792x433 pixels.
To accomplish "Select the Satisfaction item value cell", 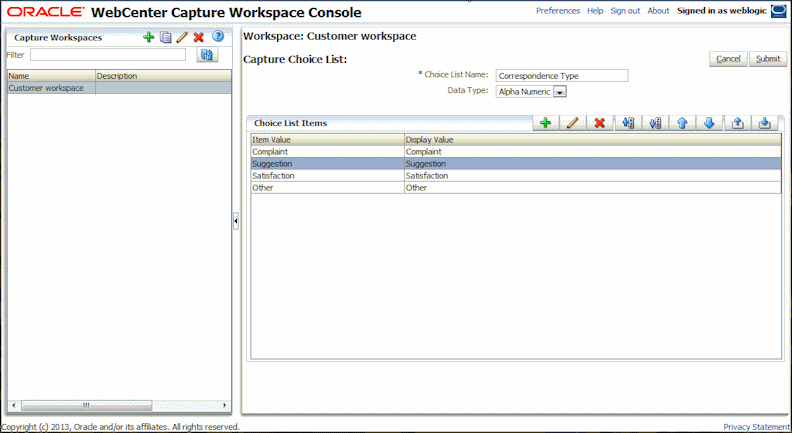I will pyautogui.click(x=328, y=176).
